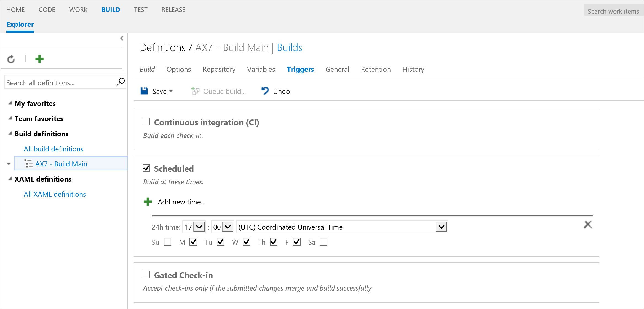Screen dimensions: 644x309
Task: Click Add new time... link
Action: point(181,202)
